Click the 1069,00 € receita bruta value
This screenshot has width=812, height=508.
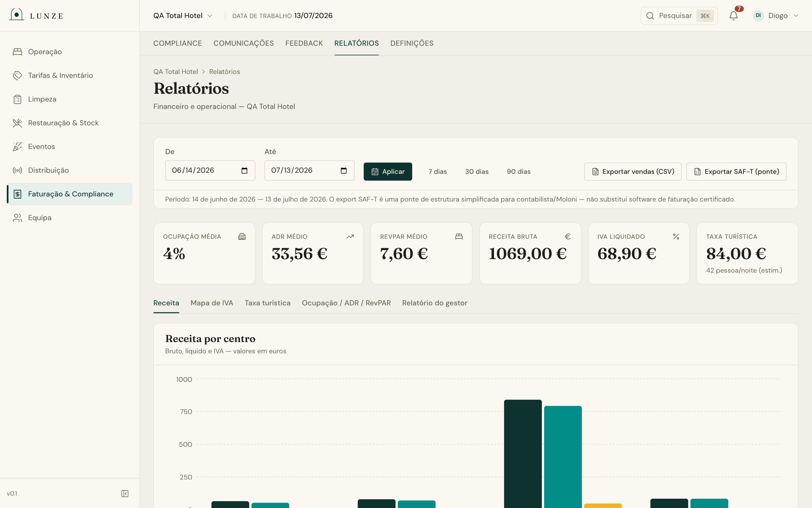click(x=528, y=254)
